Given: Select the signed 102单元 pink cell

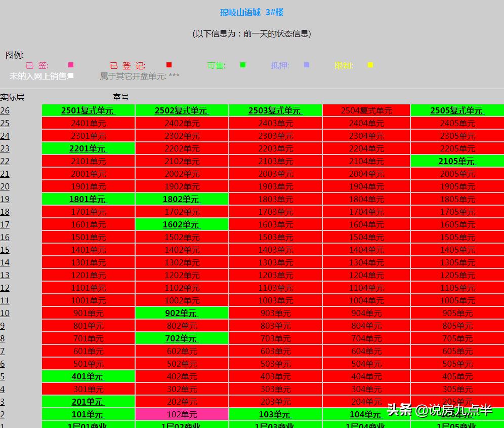Looking at the screenshot, I should (x=182, y=414).
